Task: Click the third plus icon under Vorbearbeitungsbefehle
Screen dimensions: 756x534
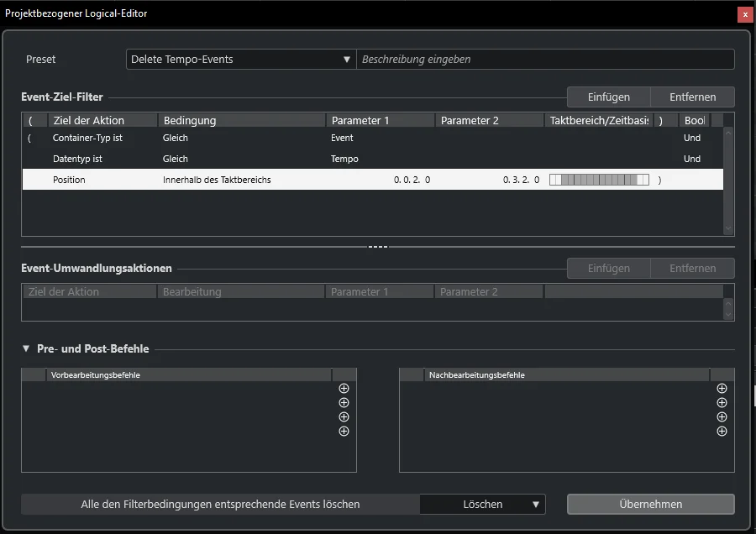Action: [x=344, y=417]
